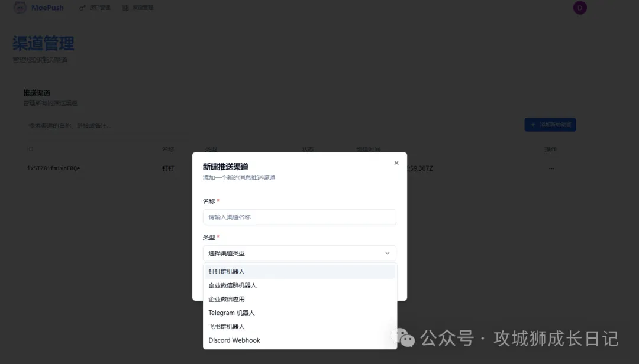This screenshot has height=364, width=639.
Task: Click the 接口管理 nav icon
Action: pyautogui.click(x=82, y=8)
